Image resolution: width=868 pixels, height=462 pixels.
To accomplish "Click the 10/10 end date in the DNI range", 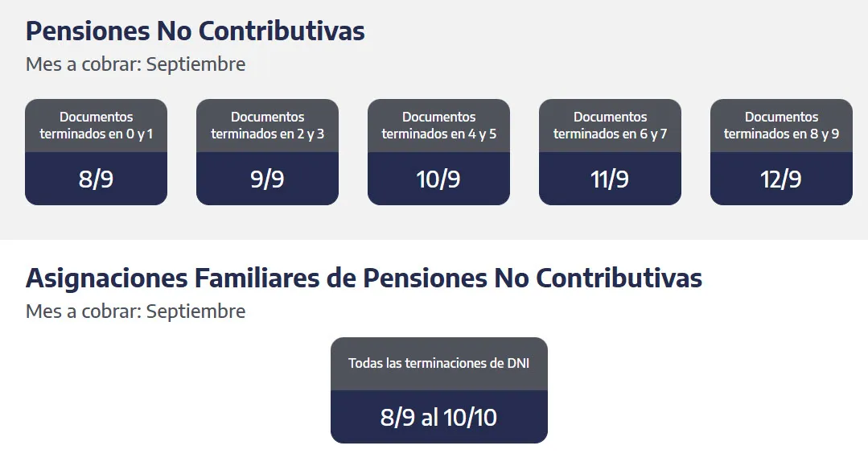I will (x=471, y=417).
